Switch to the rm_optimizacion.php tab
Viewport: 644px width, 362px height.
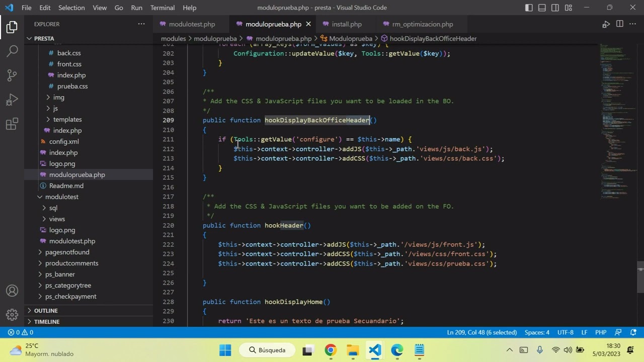(422, 24)
